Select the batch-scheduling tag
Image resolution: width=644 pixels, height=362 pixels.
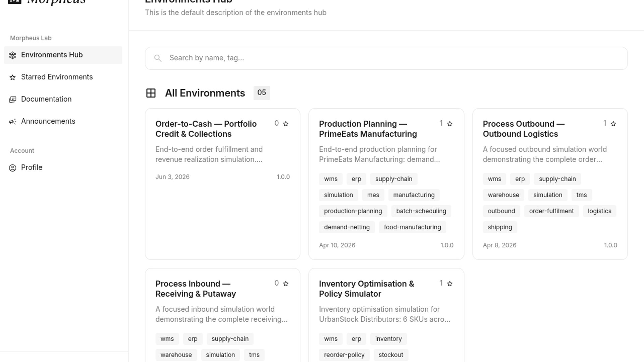(421, 211)
